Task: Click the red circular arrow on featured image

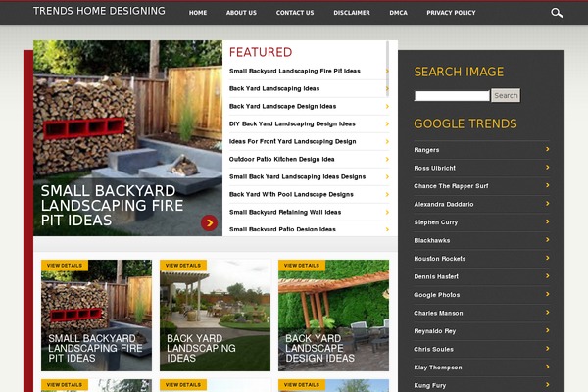Action: click(210, 223)
